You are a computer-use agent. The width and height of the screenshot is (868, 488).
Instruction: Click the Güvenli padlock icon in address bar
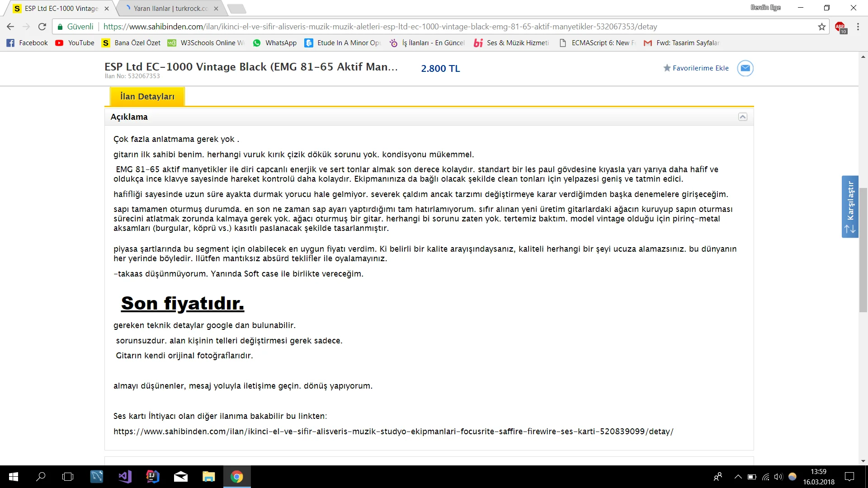coord(59,27)
